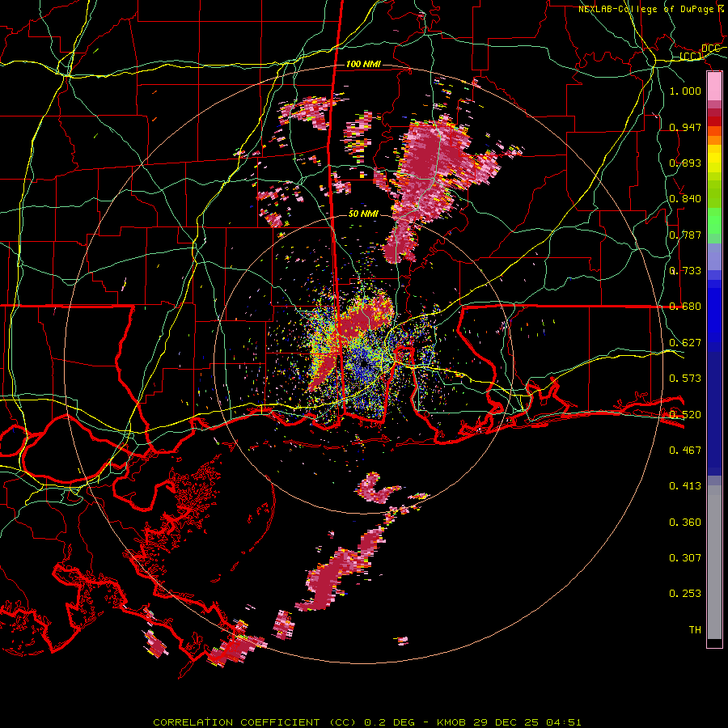Select the 0.467 scale value
Image resolution: width=728 pixels, height=728 pixels.
pyautogui.click(x=685, y=450)
